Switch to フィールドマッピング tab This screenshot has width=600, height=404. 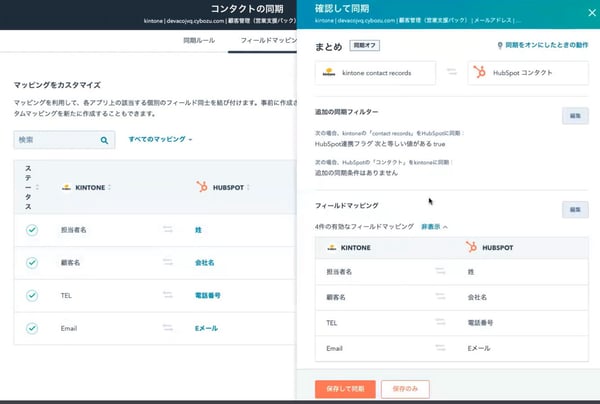pos(268,41)
